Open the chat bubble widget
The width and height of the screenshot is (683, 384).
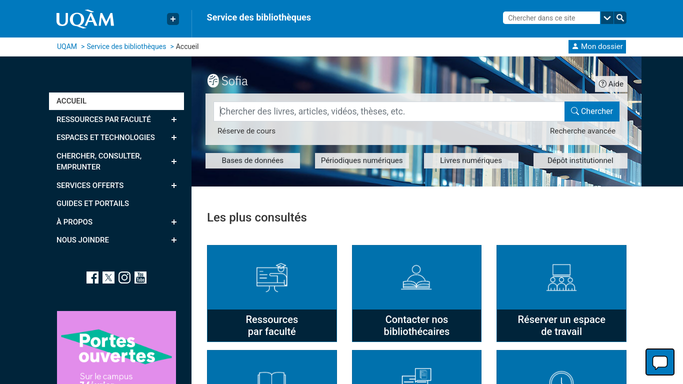coord(660,362)
